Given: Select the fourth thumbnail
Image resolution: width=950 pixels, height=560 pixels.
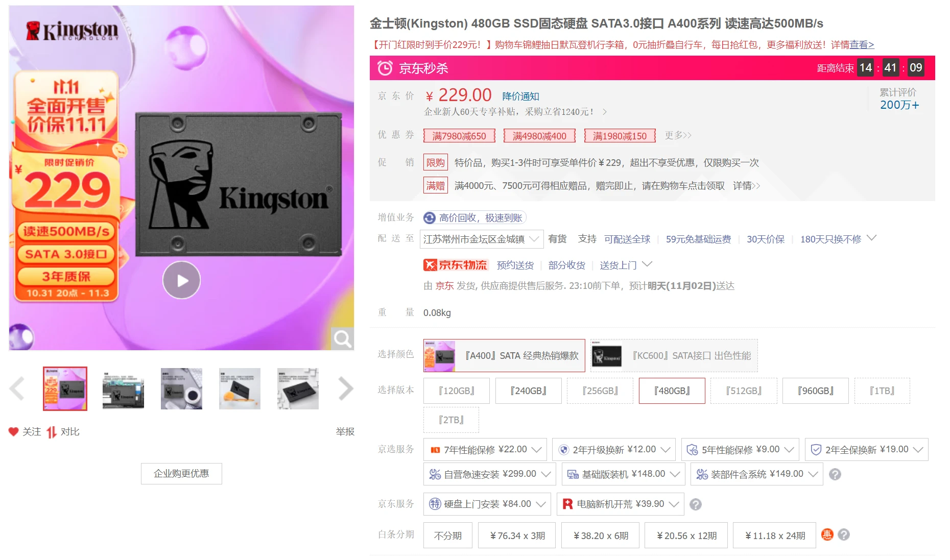Looking at the screenshot, I should (240, 388).
